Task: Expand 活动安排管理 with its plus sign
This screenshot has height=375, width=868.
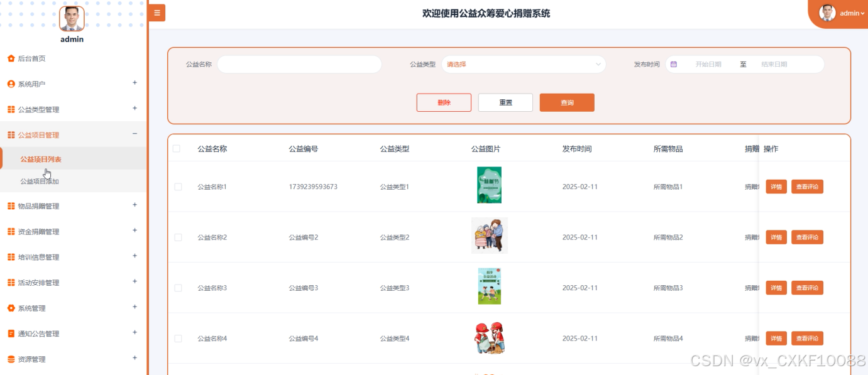Action: click(x=135, y=281)
